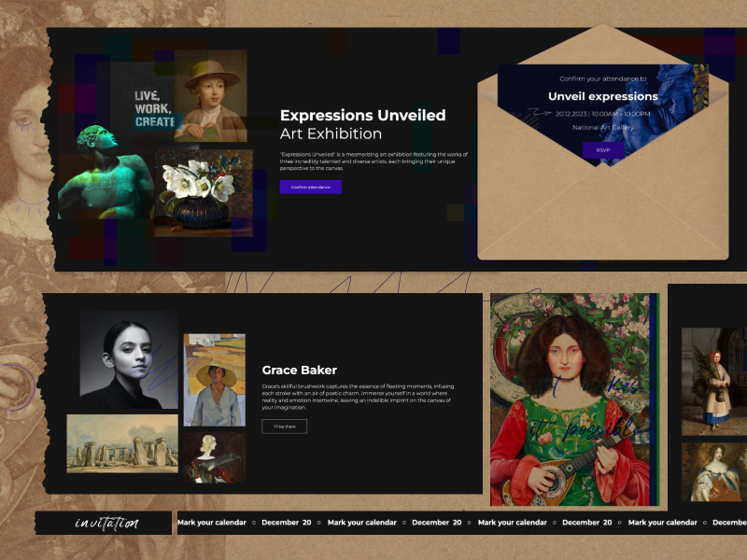Click a "Mark your calendar" entry in the ticker
Image resolution: width=747 pixels, height=560 pixels.
pos(213,523)
